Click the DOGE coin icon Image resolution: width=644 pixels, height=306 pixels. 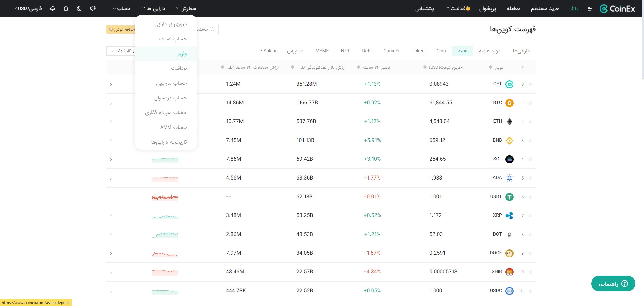click(x=509, y=253)
